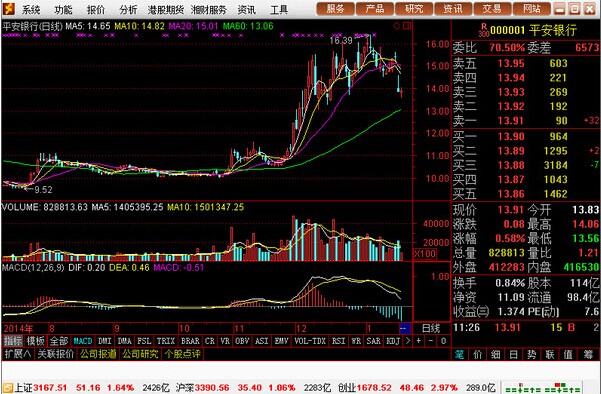Switch indicator to SAR
Screen dimensions: 601x394
click(373, 341)
